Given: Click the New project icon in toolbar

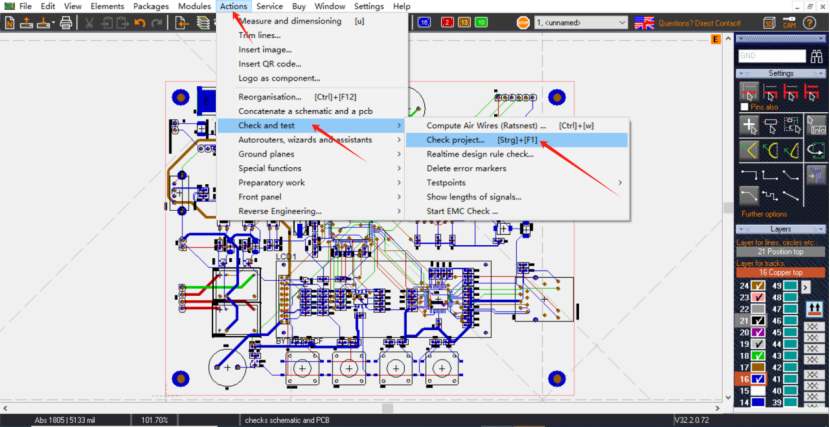Looking at the screenshot, I should 10,23.
